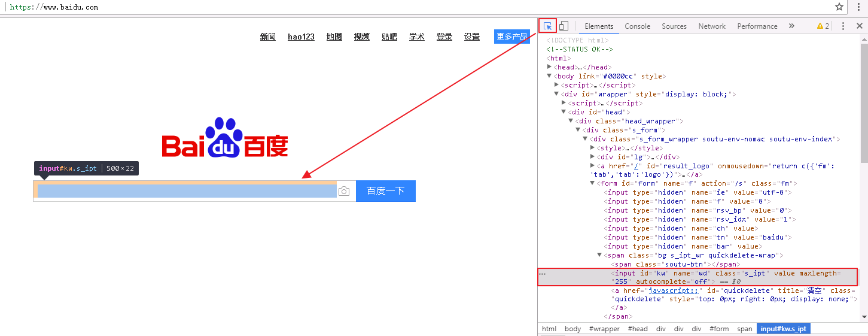Select the hidden input name ie row
Screen dimensions: 868x336
pos(699,192)
